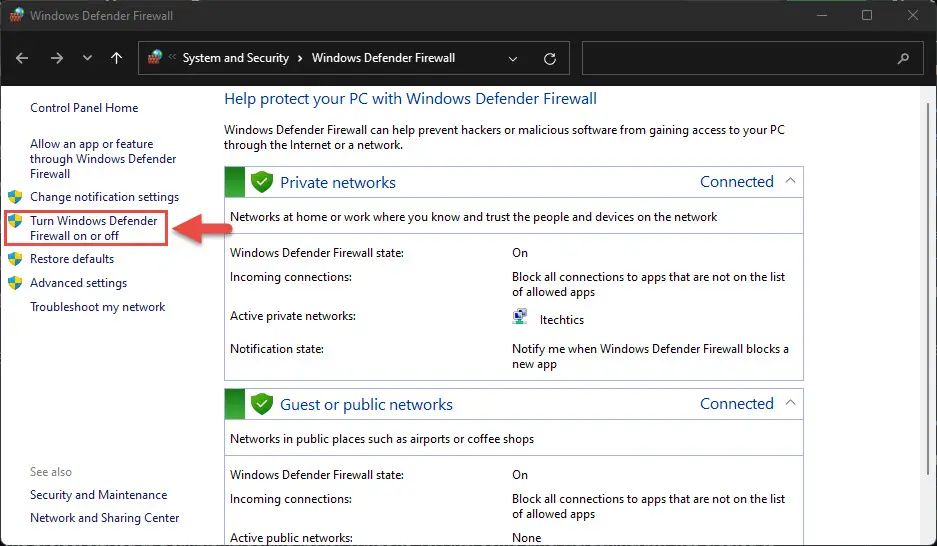937x546 pixels.
Task: Refresh the Windows Defender Firewall page
Action: (550, 59)
